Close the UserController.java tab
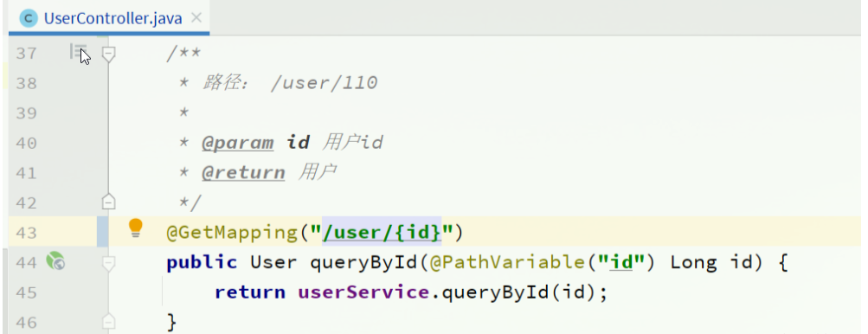Viewport: 868px width, 334px height. pyautogui.click(x=196, y=17)
